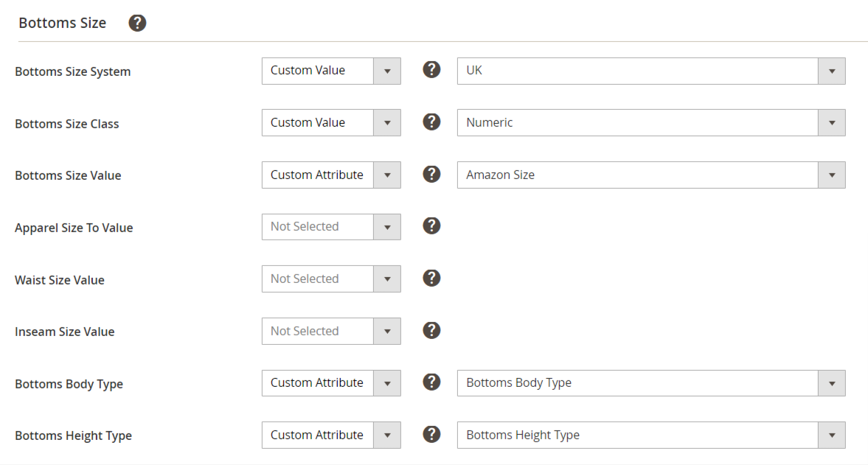Click help icon for Bottoms Height Type
Image resolution: width=868 pixels, height=465 pixels.
[432, 435]
